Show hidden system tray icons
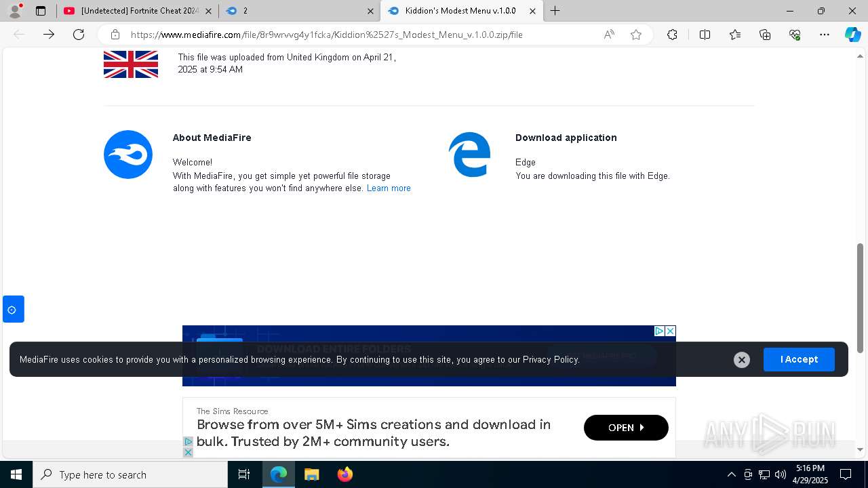 (731, 474)
